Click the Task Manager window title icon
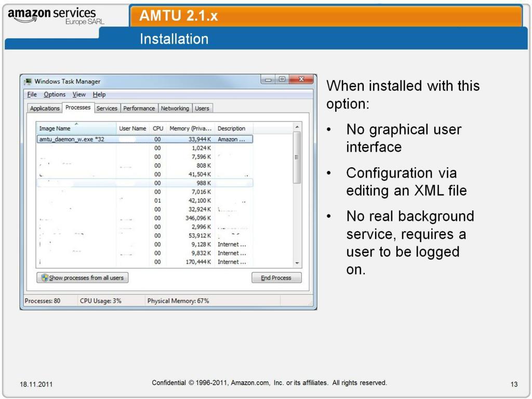Image resolution: width=532 pixels, height=399 pixels. click(x=29, y=82)
